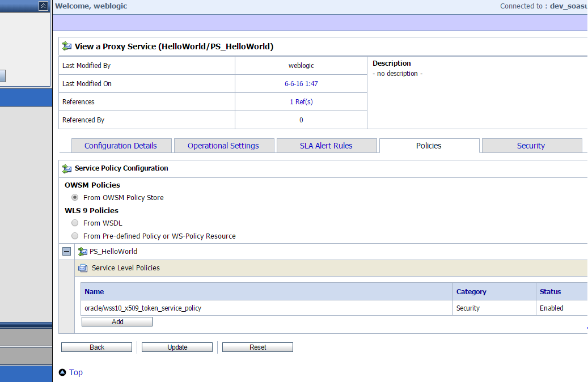The width and height of the screenshot is (588, 382).
Task: Open the Security tab
Action: [x=531, y=146]
